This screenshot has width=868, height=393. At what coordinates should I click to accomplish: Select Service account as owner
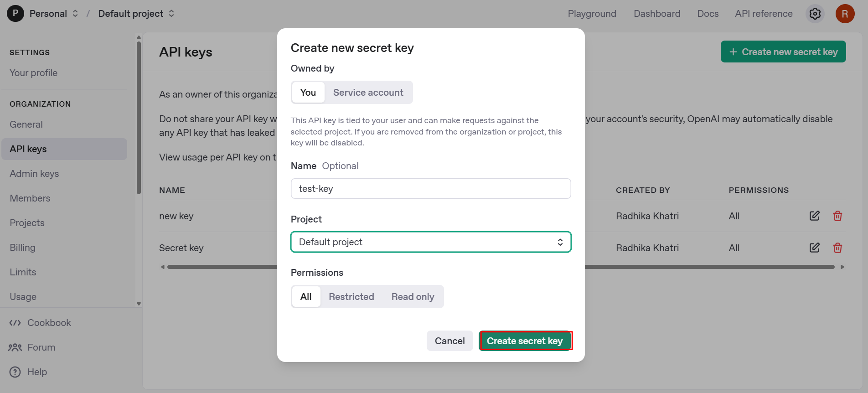point(368,93)
